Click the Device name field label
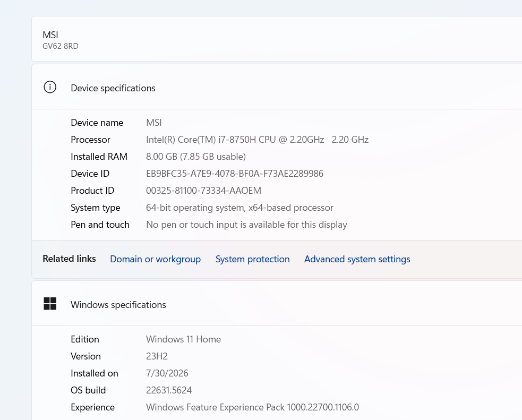Screen dimensions: 522x420 point(97,123)
